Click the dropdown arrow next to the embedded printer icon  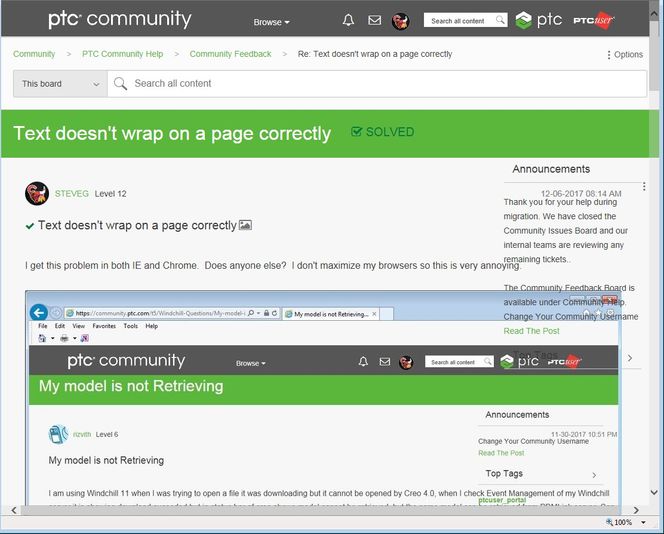point(75,338)
